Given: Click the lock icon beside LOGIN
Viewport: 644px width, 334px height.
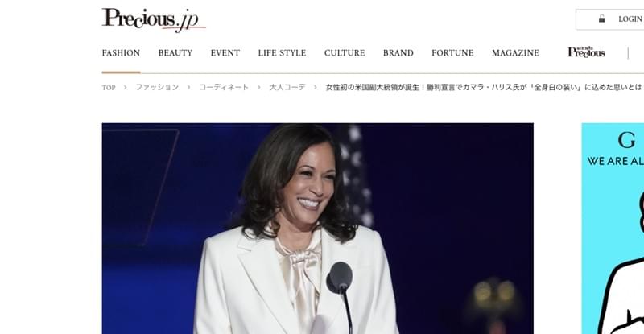Looking at the screenshot, I should tap(601, 19).
